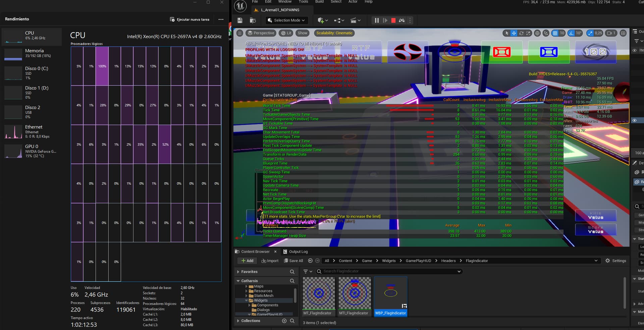The height and width of the screenshot is (330, 644).
Task: Click the surface snapping icon in viewport
Action: 546,33
